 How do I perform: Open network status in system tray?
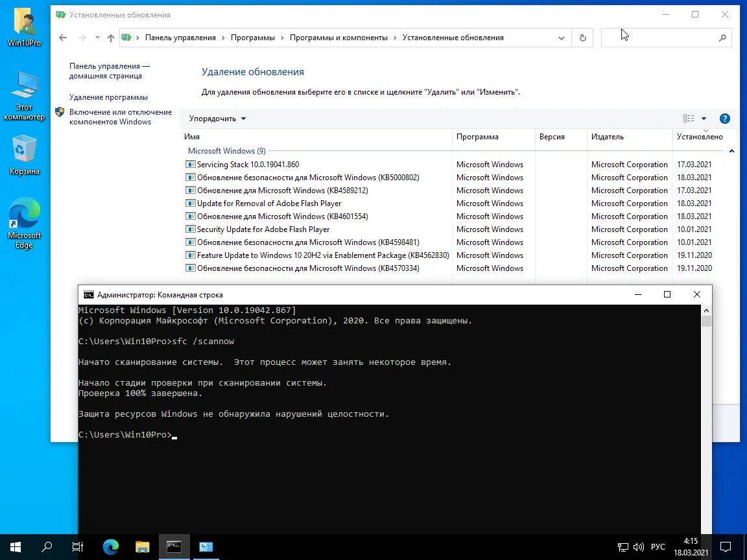622,546
